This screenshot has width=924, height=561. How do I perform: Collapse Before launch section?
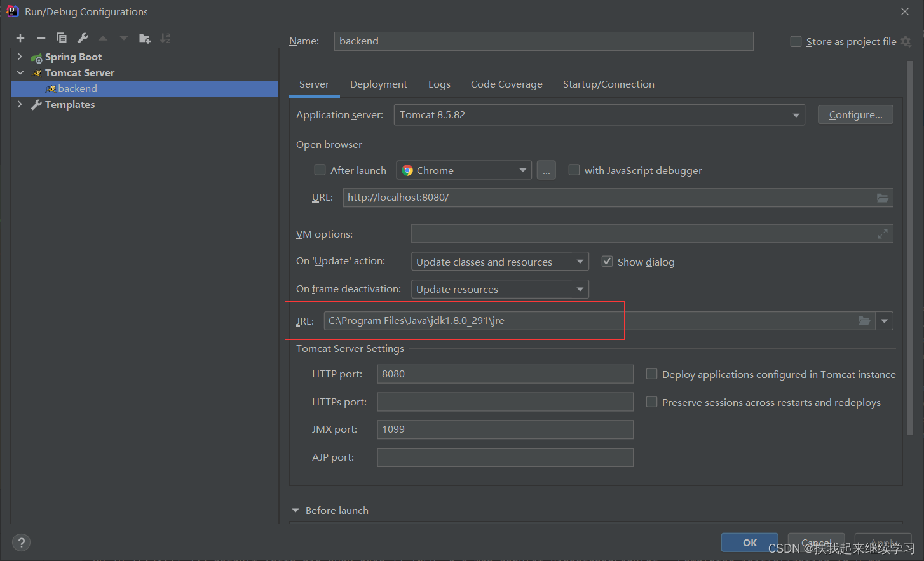click(x=296, y=511)
